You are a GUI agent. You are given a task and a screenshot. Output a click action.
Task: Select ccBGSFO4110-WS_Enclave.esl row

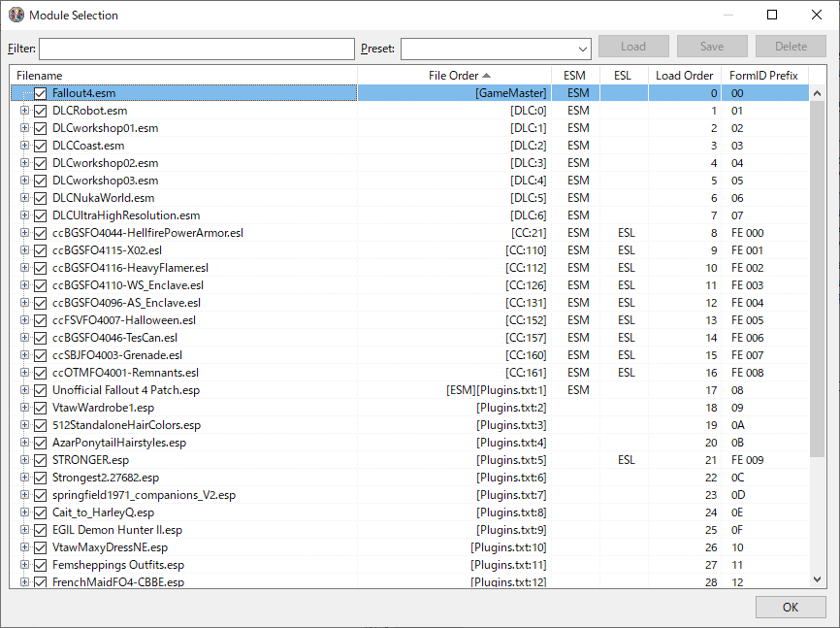tap(410, 285)
